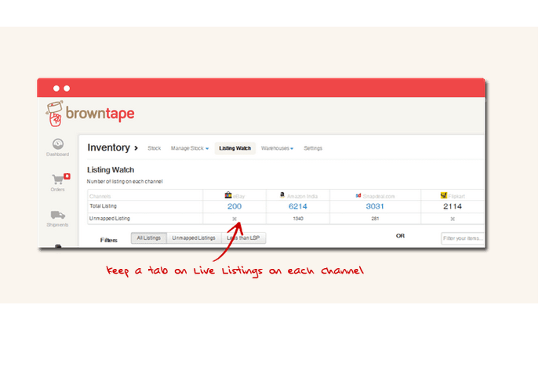
Task: Click the eBay channel icon
Action: coord(228,195)
